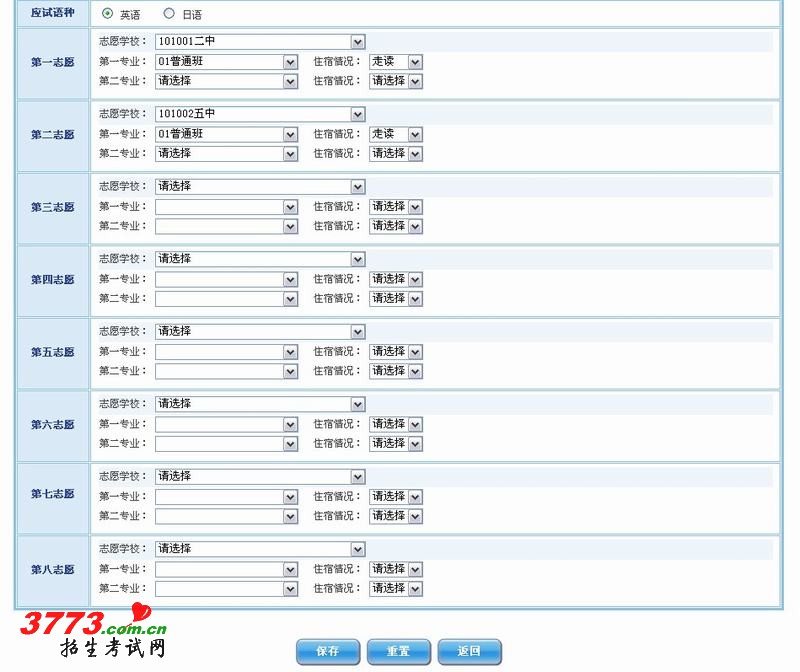Click the 返回 button
Image resolution: width=800 pixels, height=672 pixels.
click(x=469, y=651)
